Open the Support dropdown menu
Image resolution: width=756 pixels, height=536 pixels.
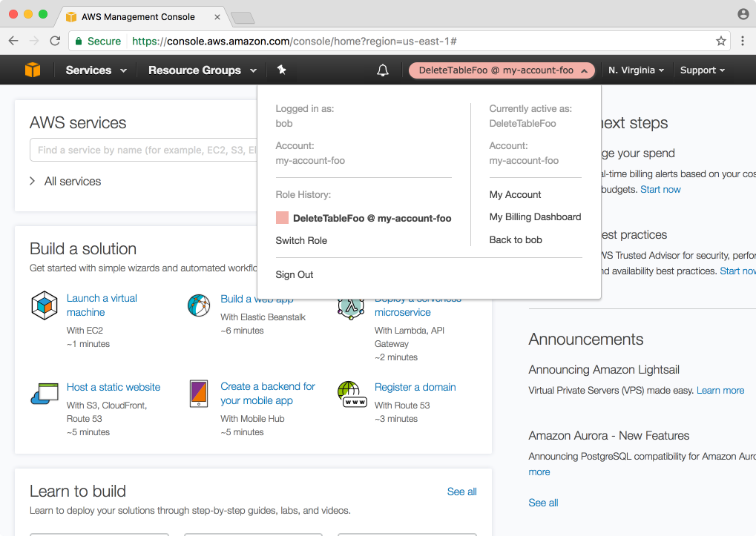click(703, 70)
